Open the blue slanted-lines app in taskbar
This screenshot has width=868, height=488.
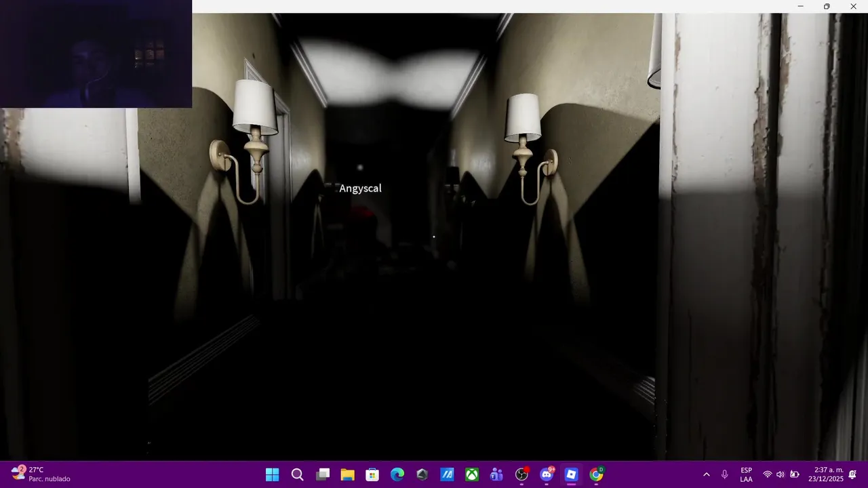pyautogui.click(x=447, y=474)
